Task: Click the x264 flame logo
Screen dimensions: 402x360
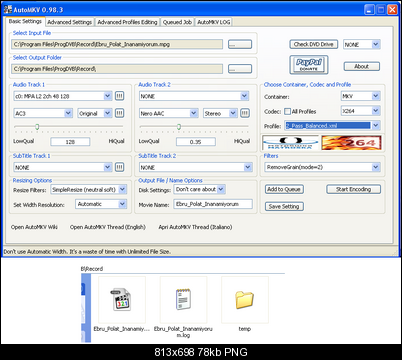Action: 351,143
